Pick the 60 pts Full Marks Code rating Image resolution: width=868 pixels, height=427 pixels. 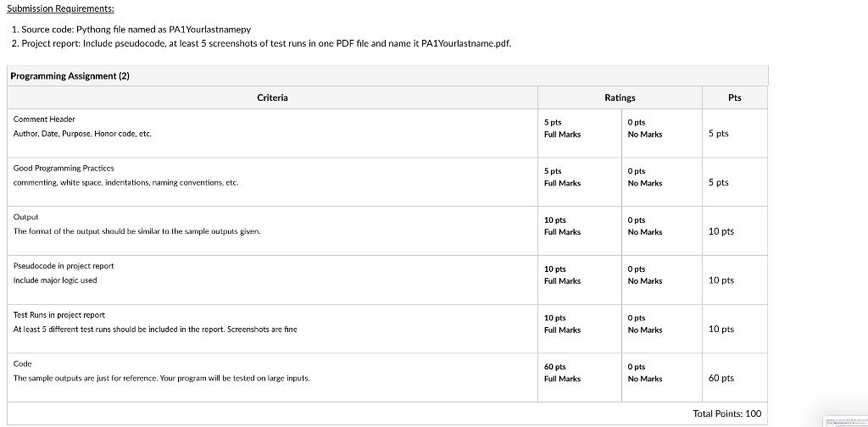(x=562, y=373)
